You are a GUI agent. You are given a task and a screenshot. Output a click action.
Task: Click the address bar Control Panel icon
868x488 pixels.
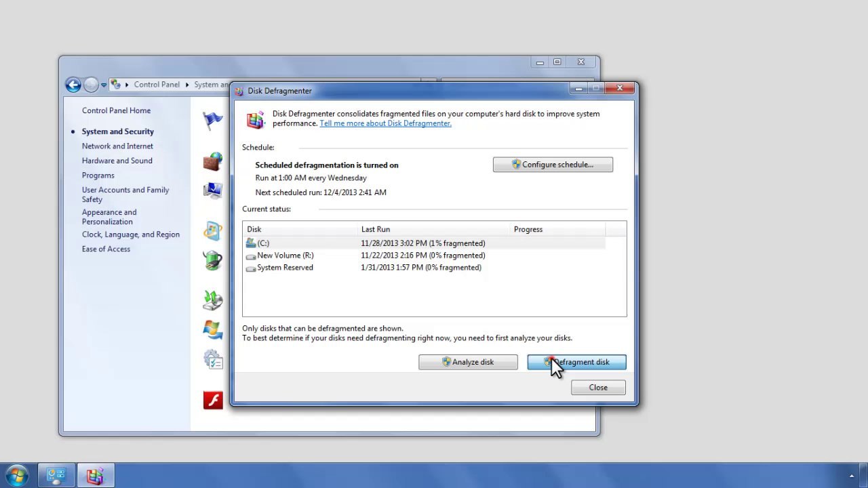tap(116, 85)
